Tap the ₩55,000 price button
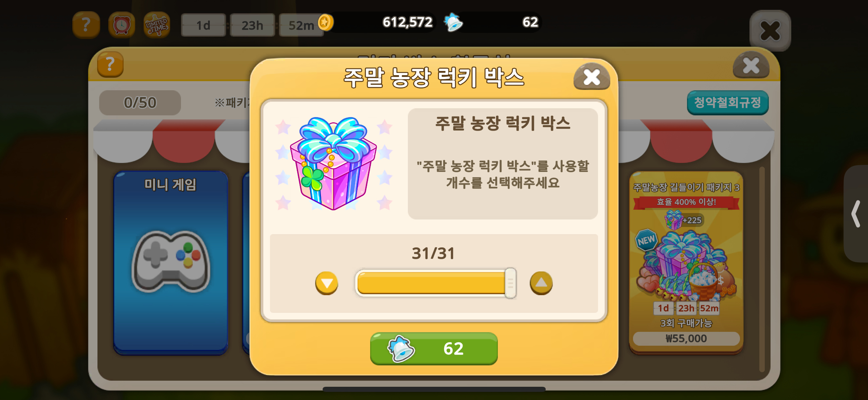Viewport: 868px width, 400px height. pos(686,339)
